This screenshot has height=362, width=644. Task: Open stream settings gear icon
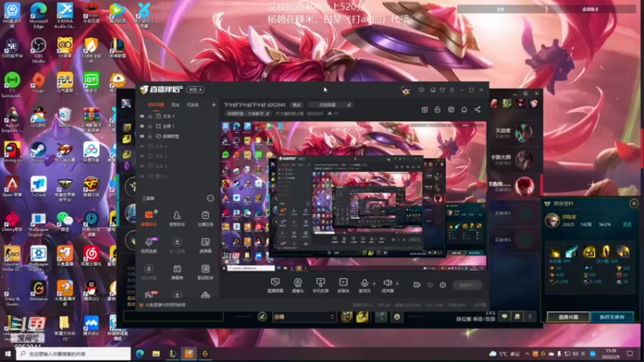coord(442,285)
